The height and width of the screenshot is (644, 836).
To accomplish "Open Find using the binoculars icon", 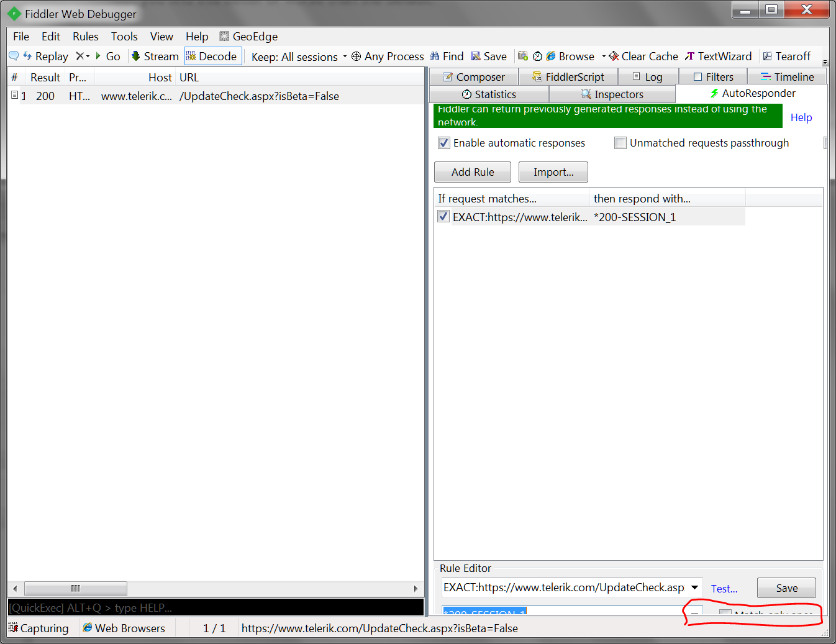I will (447, 56).
